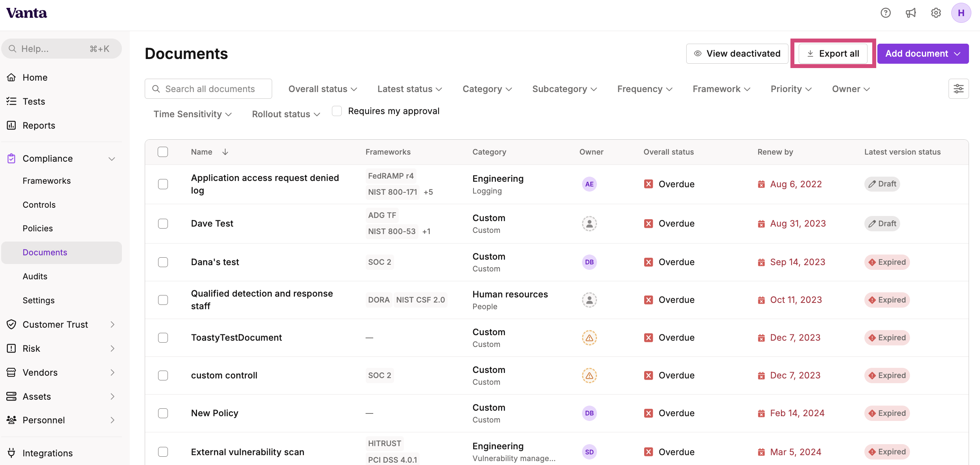Click the Customer Trust shield icon
This screenshot has height=465, width=980.
[11, 325]
